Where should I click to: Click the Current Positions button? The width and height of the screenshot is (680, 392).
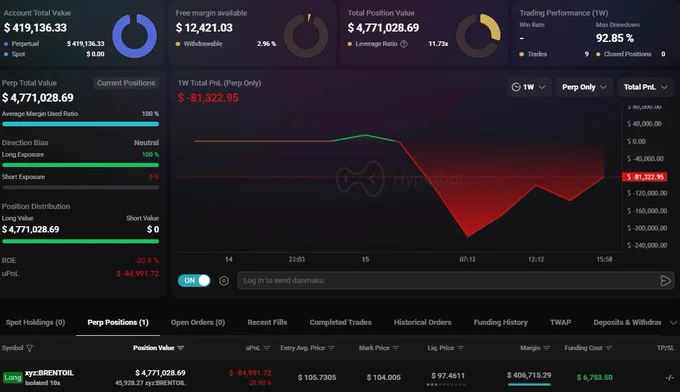click(x=126, y=83)
